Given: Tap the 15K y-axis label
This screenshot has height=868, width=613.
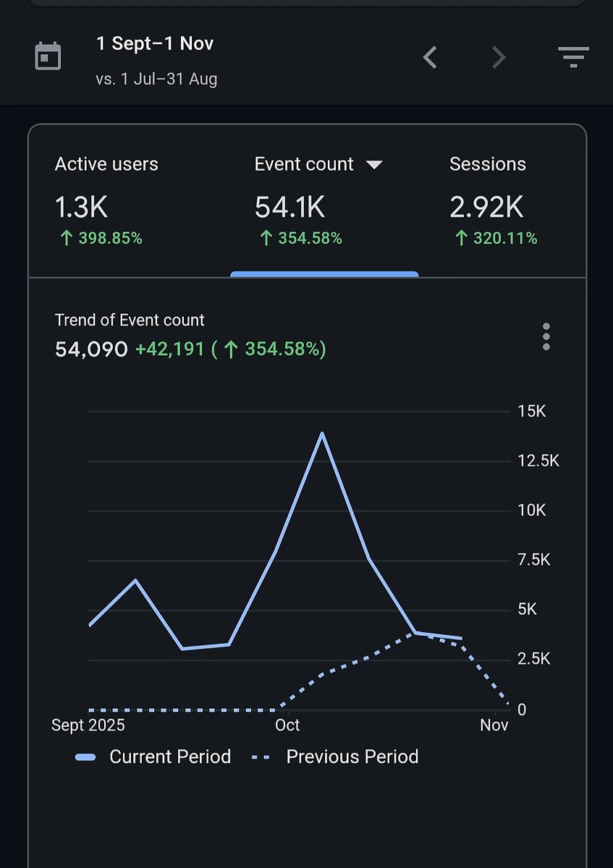Looking at the screenshot, I should [532, 411].
